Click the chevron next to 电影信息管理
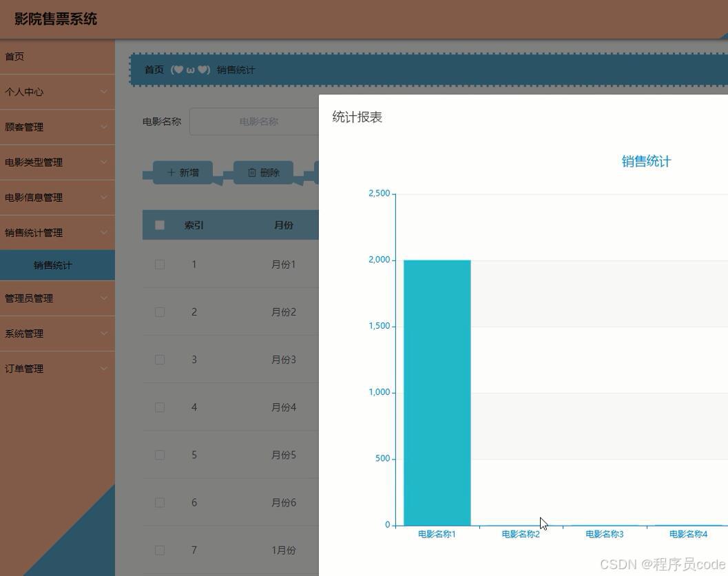 pos(104,198)
